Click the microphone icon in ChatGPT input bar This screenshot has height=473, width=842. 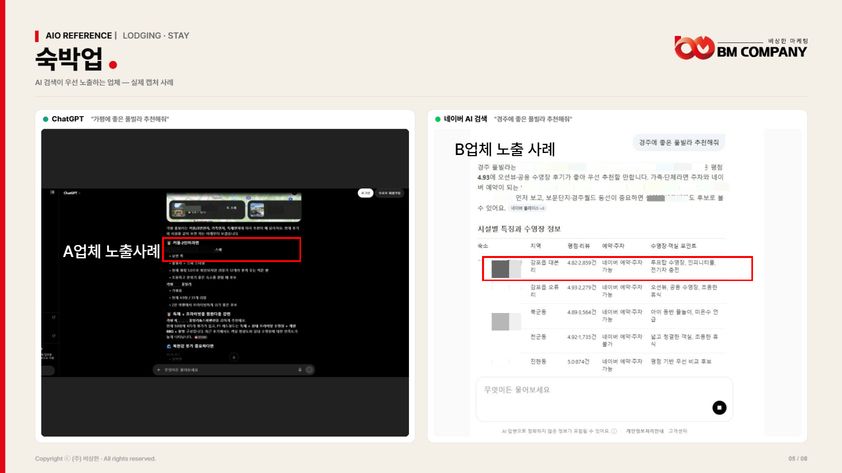[x=300, y=370]
